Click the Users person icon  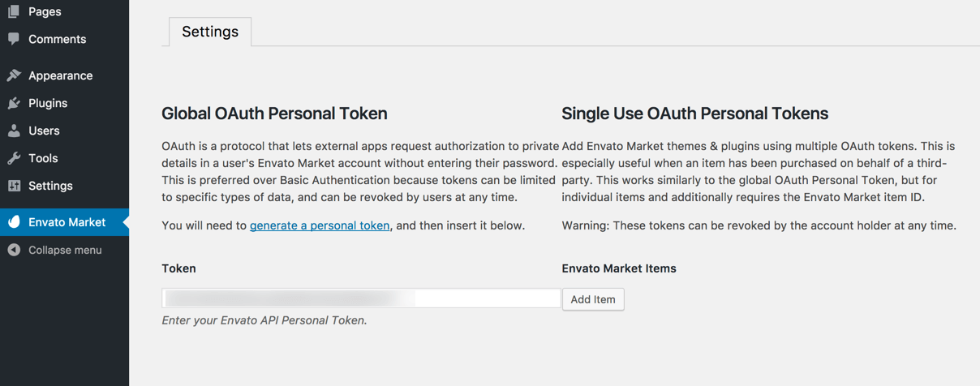click(14, 131)
